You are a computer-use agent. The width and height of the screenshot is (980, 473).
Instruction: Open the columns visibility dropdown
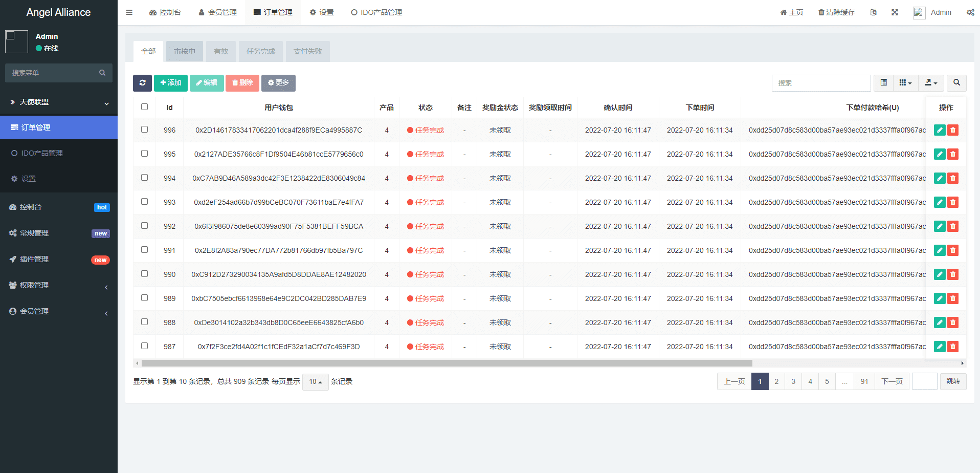905,83
